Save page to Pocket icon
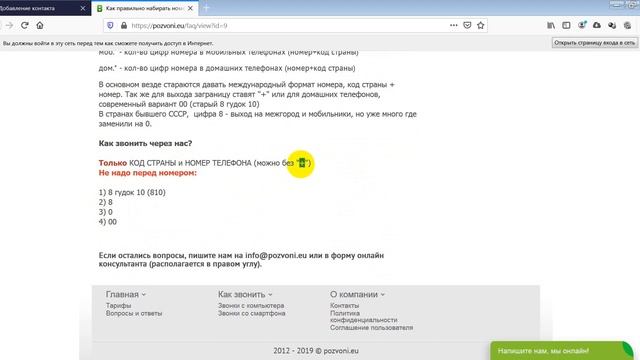 [467, 25]
